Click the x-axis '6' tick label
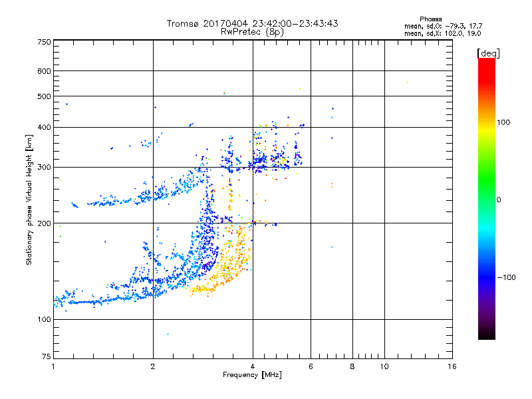 click(x=311, y=366)
